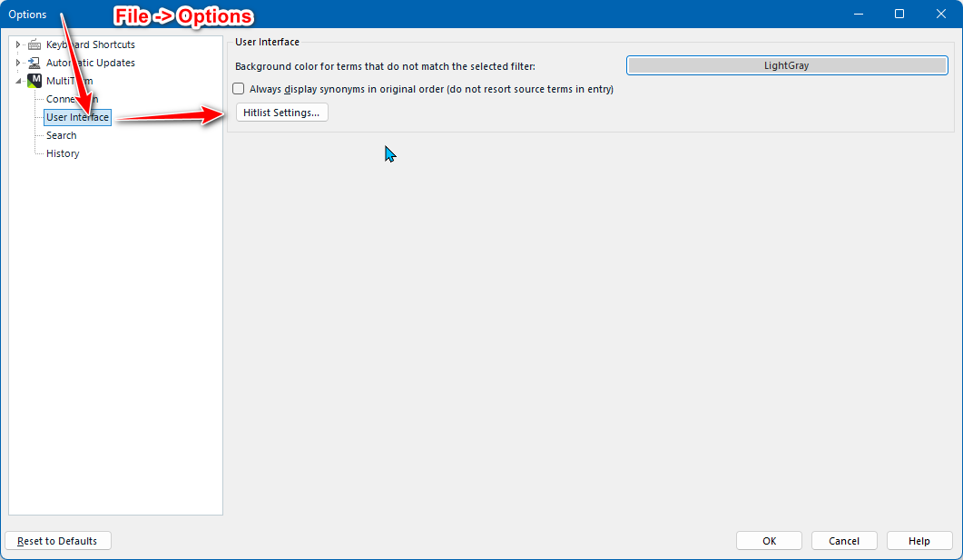
Task: Click the User Interface group heading
Action: (267, 42)
